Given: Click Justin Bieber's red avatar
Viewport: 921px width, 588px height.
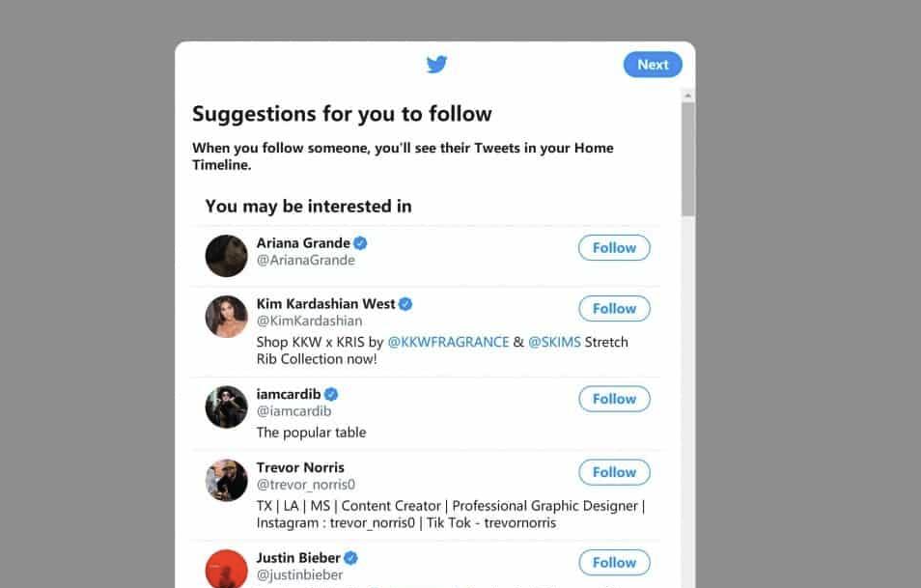Looking at the screenshot, I should (x=227, y=568).
